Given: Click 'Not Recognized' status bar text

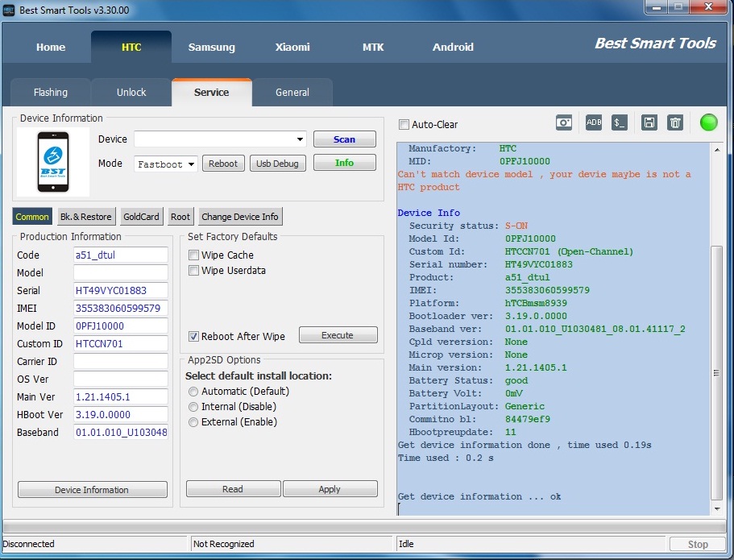Looking at the screenshot, I should pyautogui.click(x=224, y=544).
